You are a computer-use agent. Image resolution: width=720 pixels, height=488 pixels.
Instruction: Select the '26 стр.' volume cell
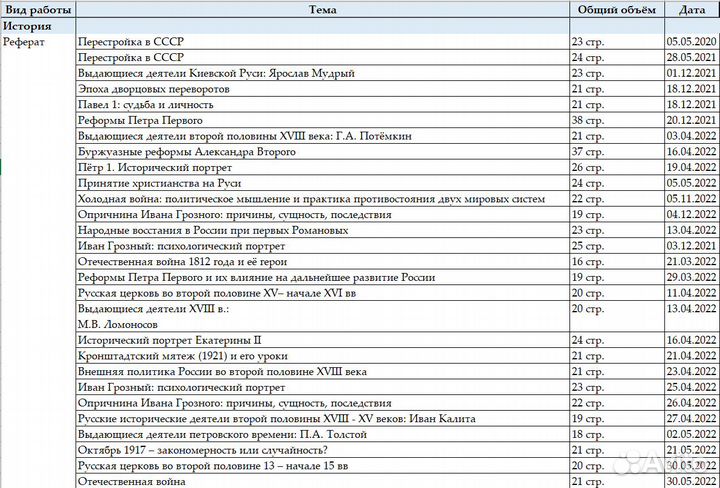(x=617, y=167)
